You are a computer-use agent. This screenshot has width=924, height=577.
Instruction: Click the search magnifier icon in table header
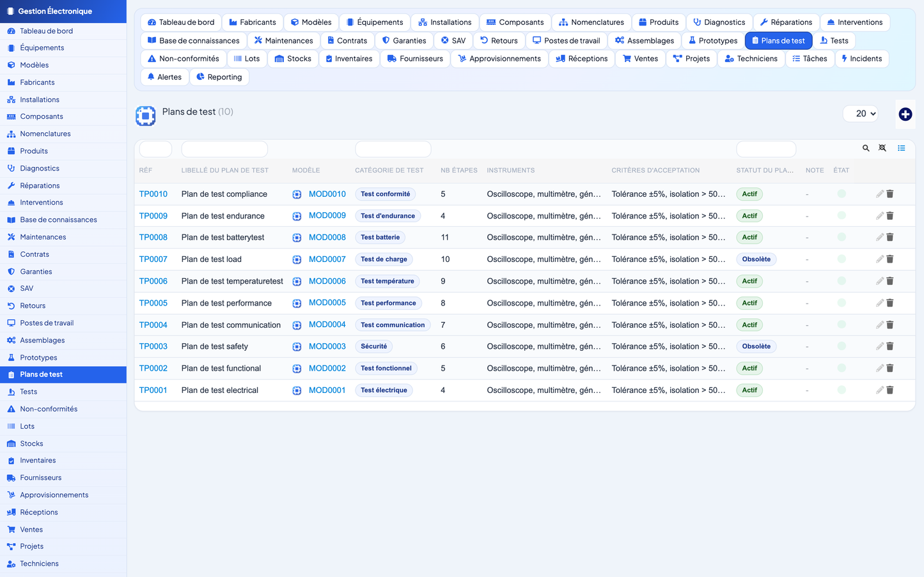866,148
